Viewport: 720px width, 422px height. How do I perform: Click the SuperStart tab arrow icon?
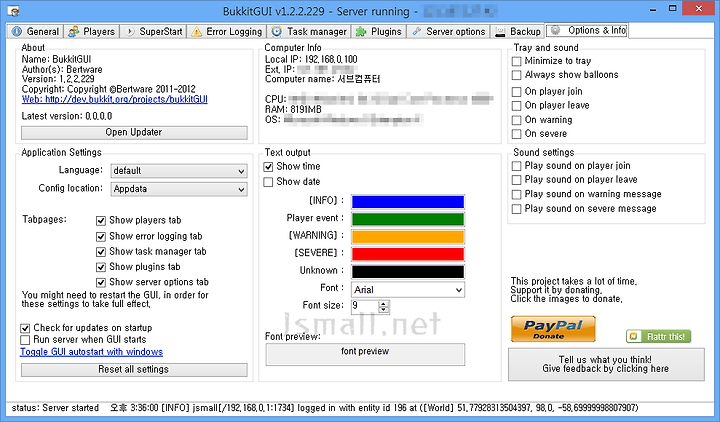(130, 31)
